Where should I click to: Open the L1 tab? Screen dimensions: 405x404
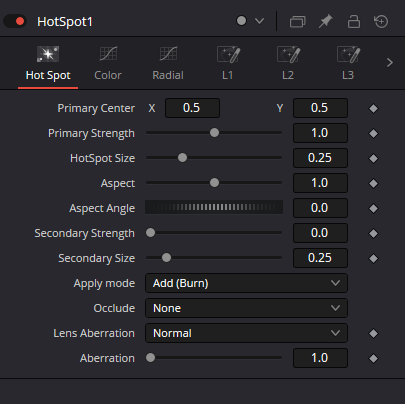click(x=228, y=64)
